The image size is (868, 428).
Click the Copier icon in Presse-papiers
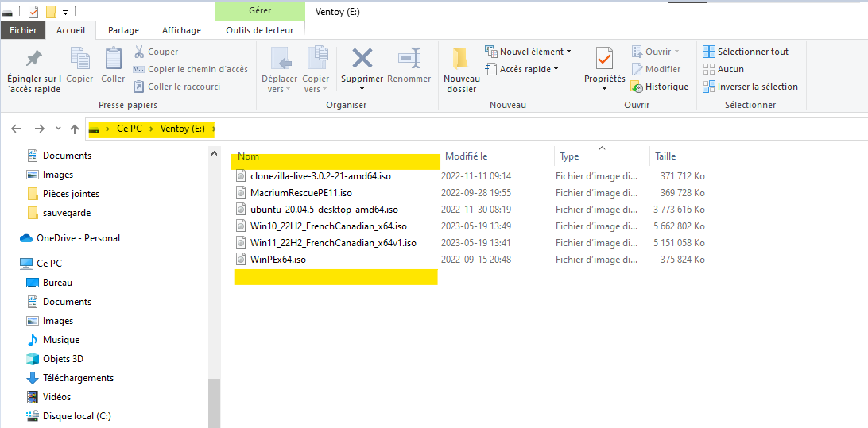pos(79,60)
